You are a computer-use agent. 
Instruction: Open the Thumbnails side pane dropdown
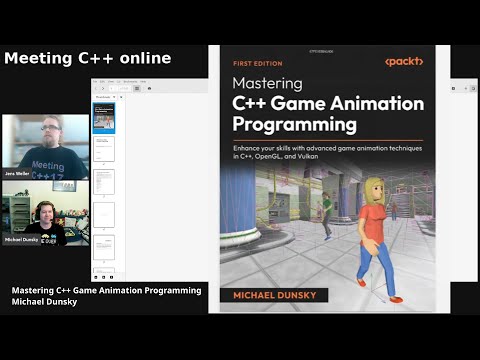[105, 97]
